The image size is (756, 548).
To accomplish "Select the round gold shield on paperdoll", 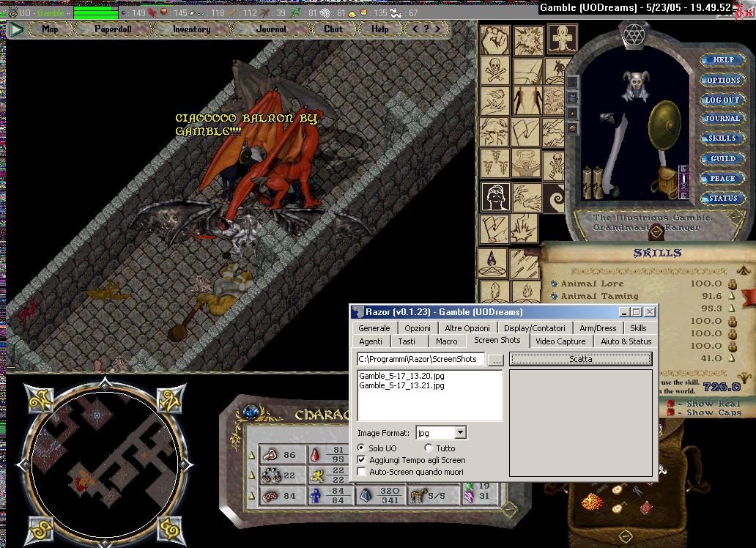I will click(x=667, y=125).
